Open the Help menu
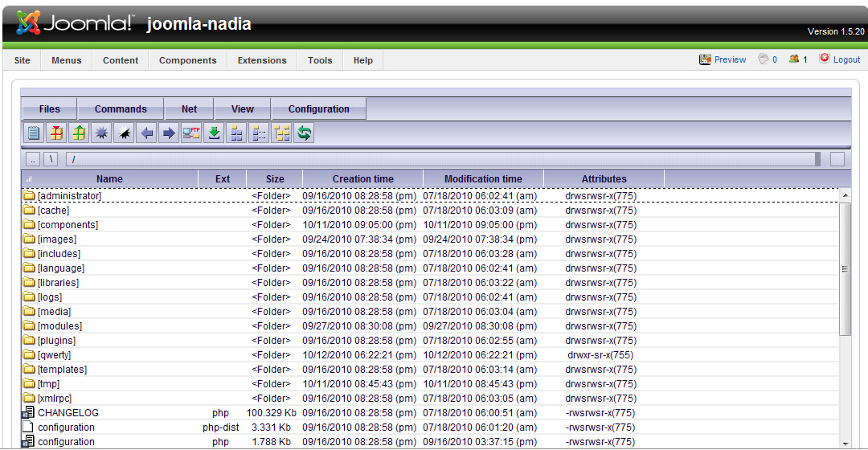The height and width of the screenshot is (450, 868). pyautogui.click(x=363, y=60)
